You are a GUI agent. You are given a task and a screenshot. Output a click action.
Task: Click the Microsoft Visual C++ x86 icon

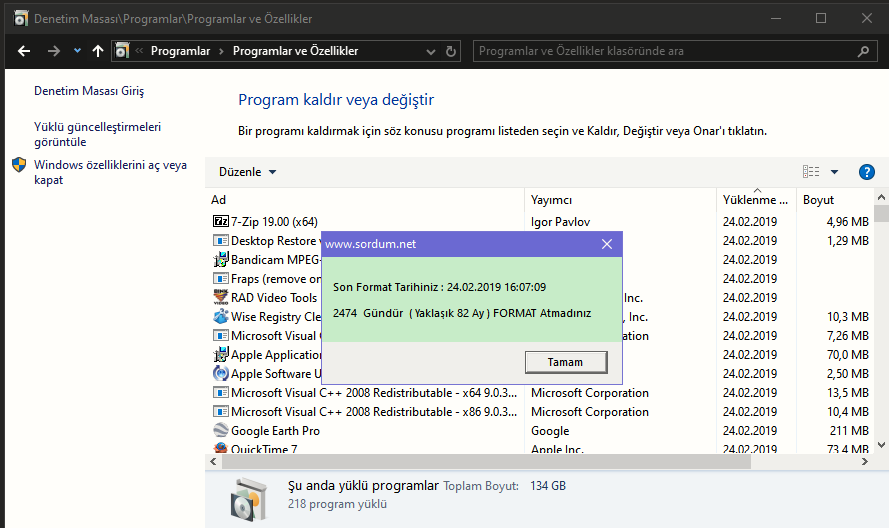[221, 411]
